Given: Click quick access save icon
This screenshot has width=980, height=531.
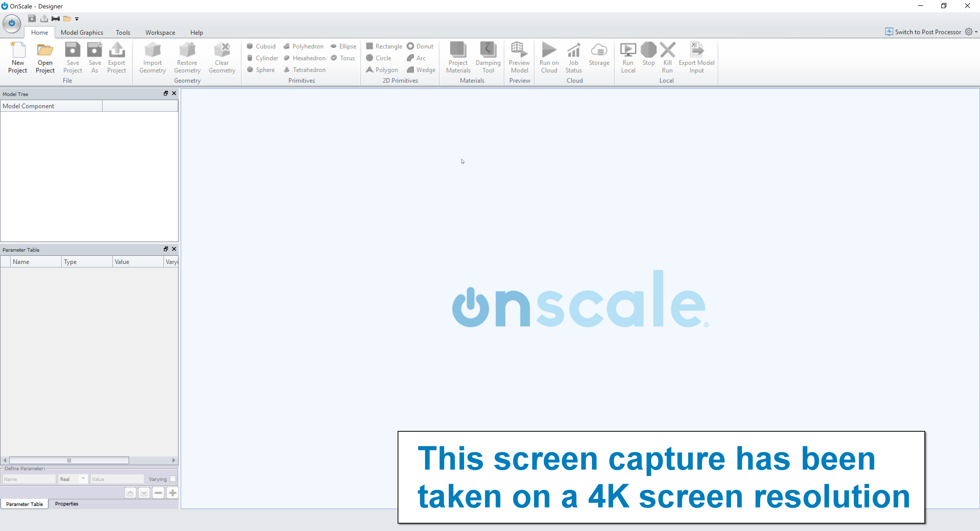Looking at the screenshot, I should (32, 18).
